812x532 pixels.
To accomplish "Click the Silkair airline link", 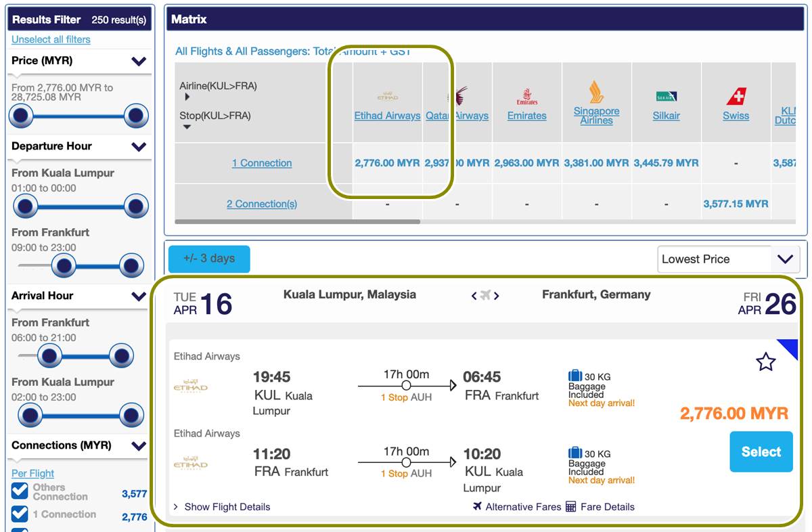I will coord(667,116).
